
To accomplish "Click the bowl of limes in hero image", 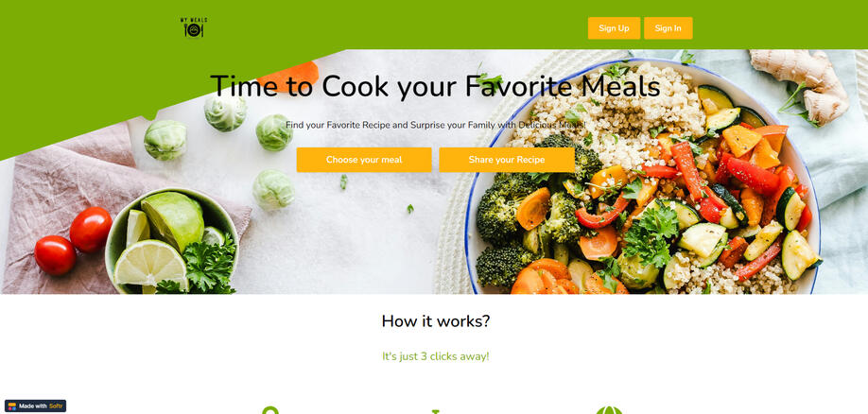I will point(171,241).
